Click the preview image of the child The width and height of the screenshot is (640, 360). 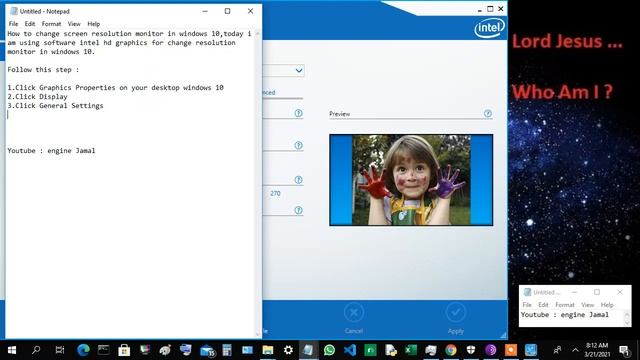point(411,180)
